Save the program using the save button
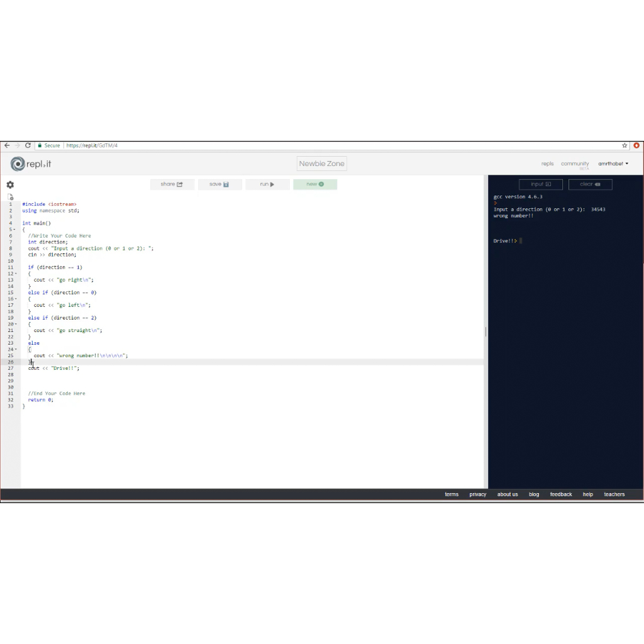 (x=219, y=184)
